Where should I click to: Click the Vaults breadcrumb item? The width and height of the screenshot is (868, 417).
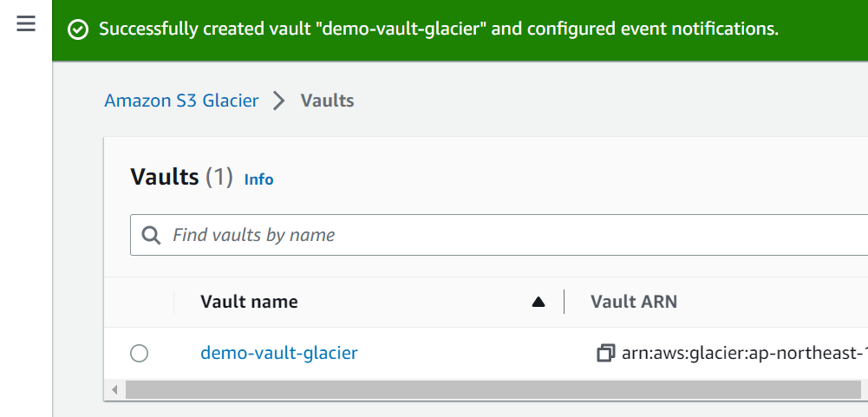tap(327, 101)
